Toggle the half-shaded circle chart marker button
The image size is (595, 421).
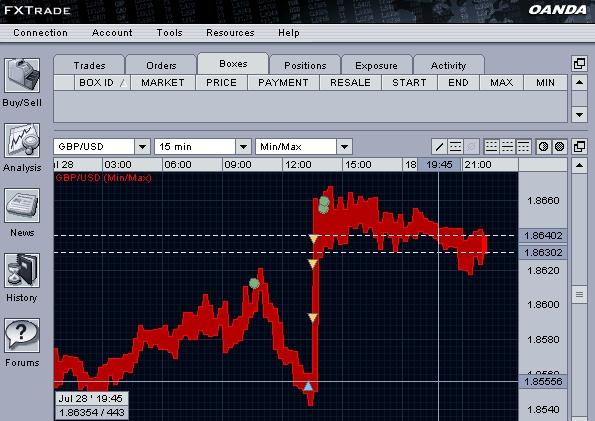[543, 147]
